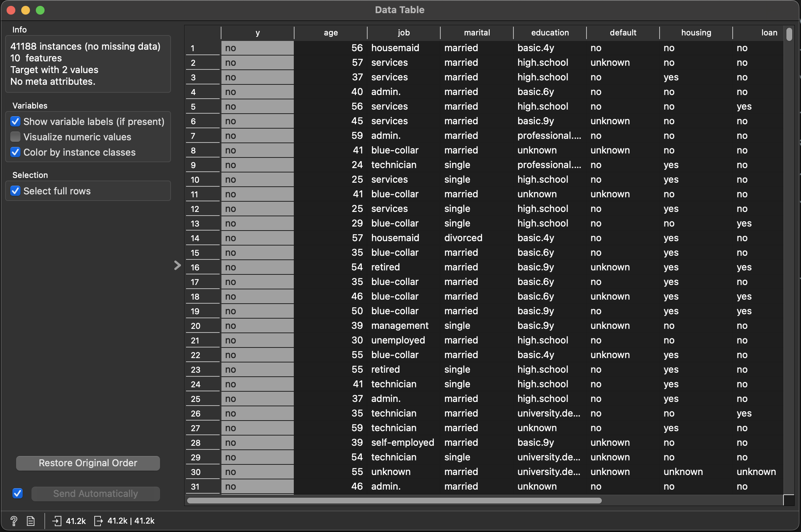
Task: Toggle Color by instance classes
Action: (x=15, y=152)
